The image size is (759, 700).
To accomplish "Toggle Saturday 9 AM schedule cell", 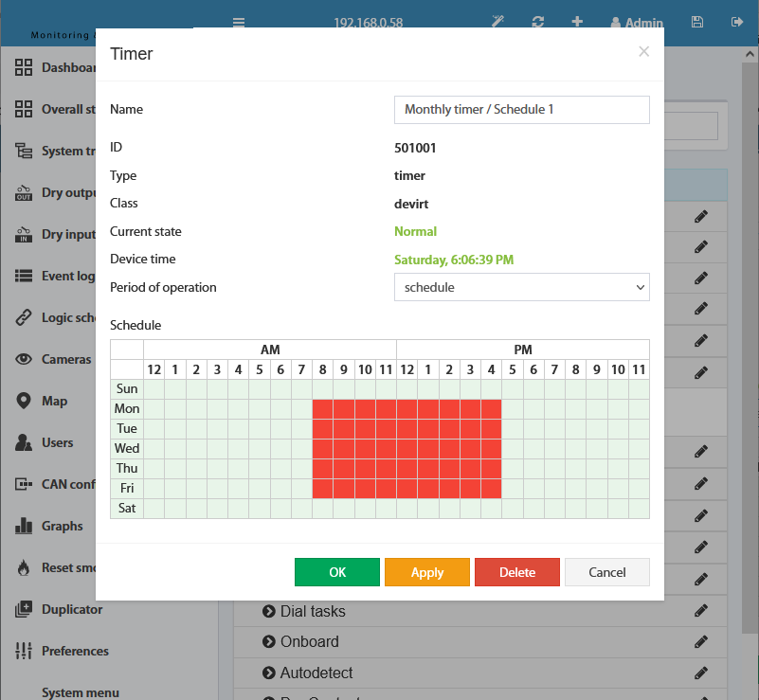I will click(x=344, y=508).
